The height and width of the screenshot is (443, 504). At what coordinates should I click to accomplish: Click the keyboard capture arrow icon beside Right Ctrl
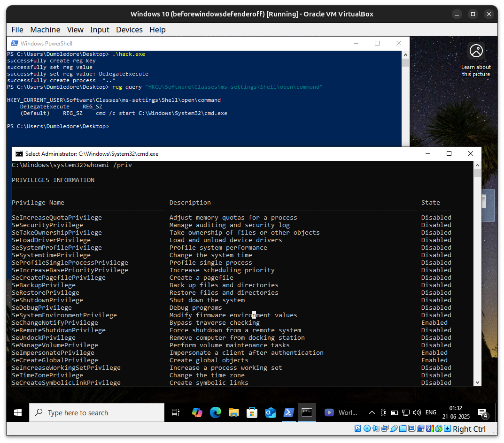448,428
